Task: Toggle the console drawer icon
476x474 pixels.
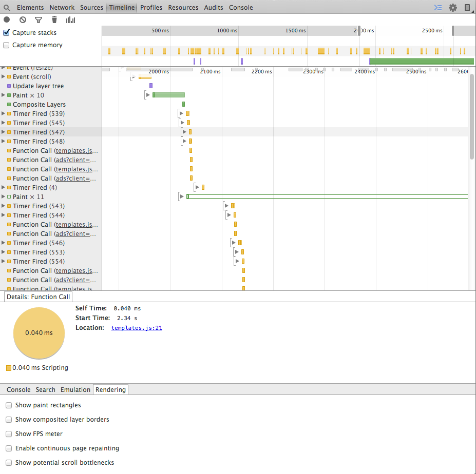Action: point(437,8)
